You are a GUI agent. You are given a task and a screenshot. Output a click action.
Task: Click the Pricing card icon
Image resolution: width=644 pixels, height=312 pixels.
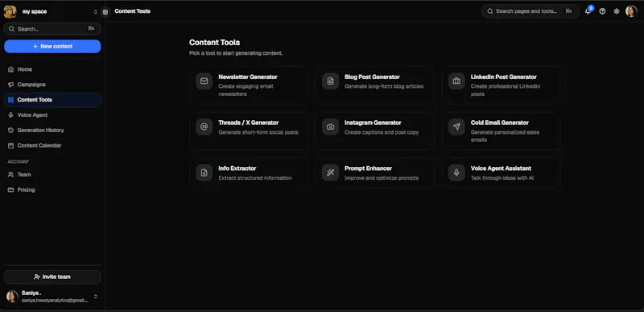coord(10,190)
